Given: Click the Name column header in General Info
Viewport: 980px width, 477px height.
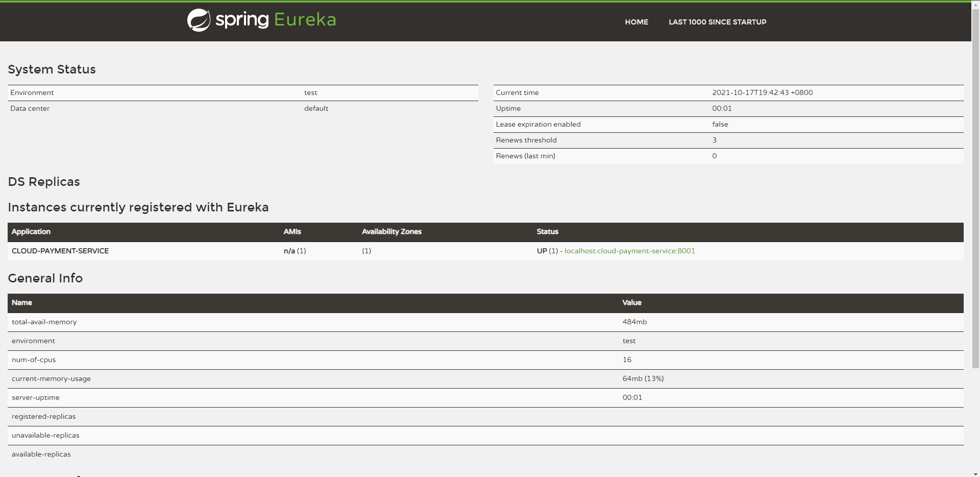Looking at the screenshot, I should [x=22, y=302].
